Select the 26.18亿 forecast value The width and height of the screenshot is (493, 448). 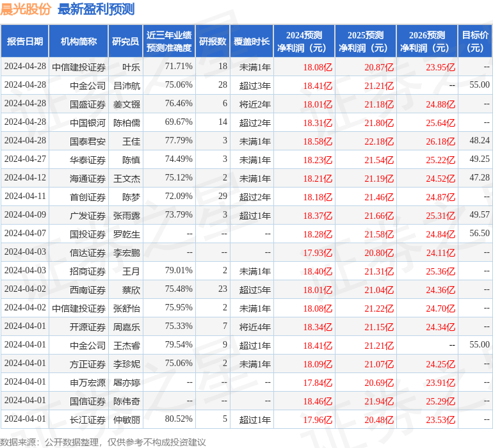pos(440,141)
